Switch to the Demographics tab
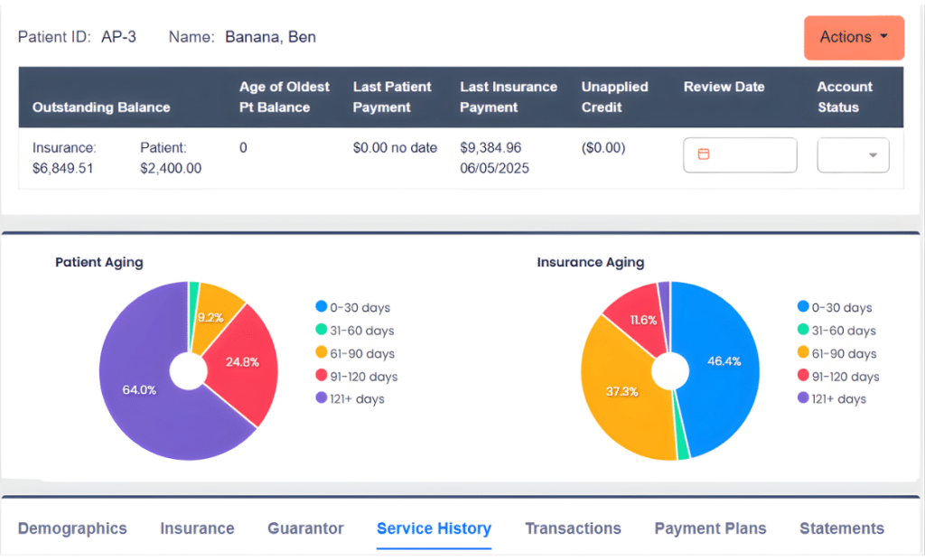The width and height of the screenshot is (925, 560). tap(72, 528)
